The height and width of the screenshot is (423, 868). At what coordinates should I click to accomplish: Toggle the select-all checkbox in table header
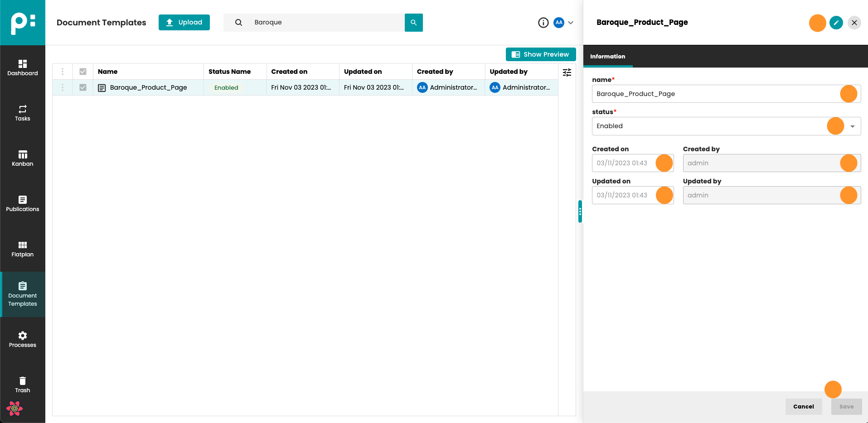[83, 72]
